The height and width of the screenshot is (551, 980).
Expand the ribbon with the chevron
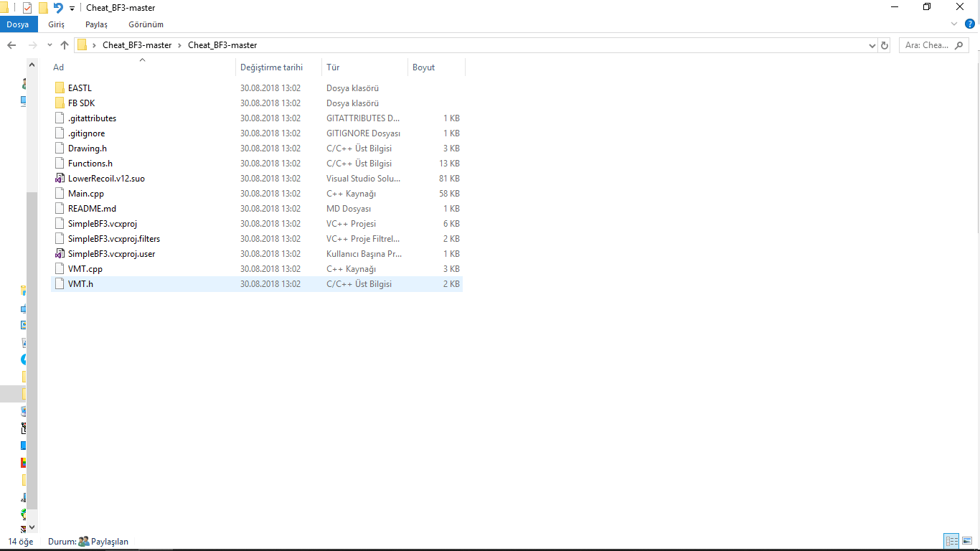[954, 24]
